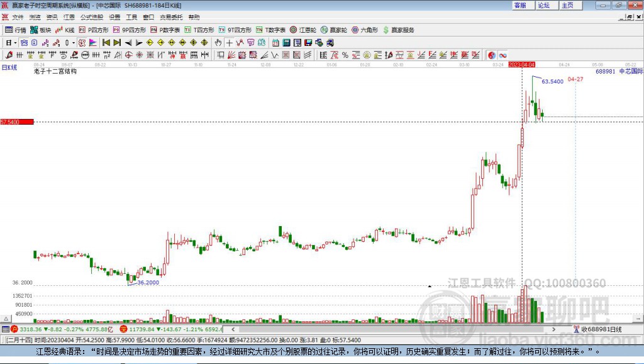
Task: Open the 交易委托 menu
Action: click(x=171, y=17)
